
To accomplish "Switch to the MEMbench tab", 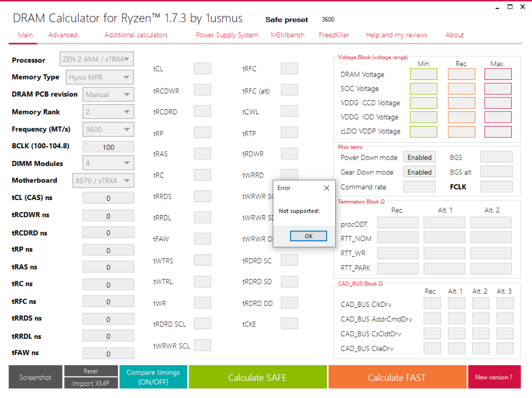I will coord(287,35).
